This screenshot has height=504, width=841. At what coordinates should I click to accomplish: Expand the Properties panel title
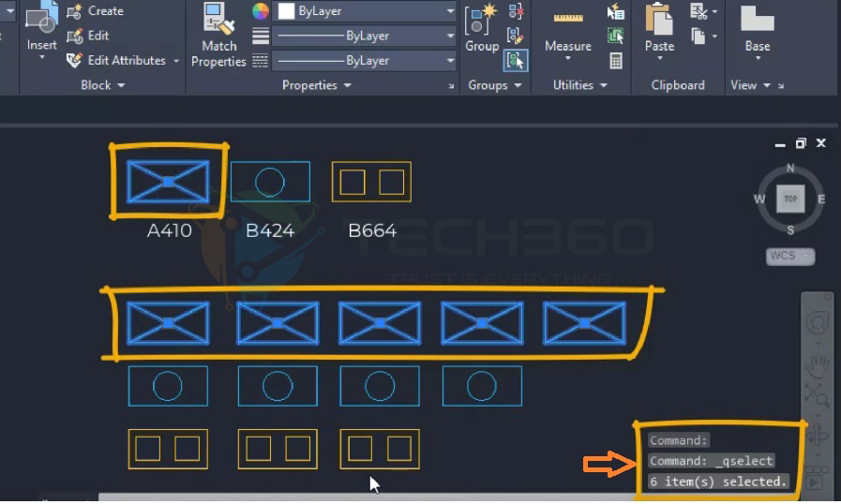click(x=317, y=85)
